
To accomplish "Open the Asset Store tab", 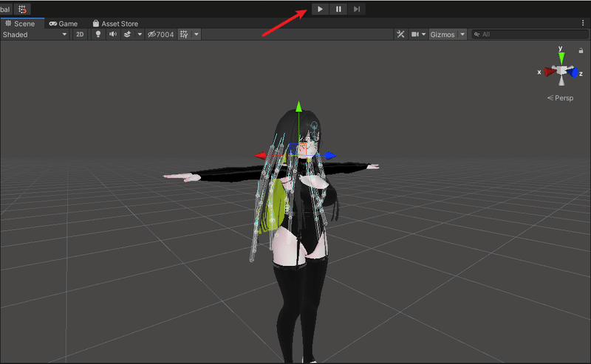I will [115, 24].
